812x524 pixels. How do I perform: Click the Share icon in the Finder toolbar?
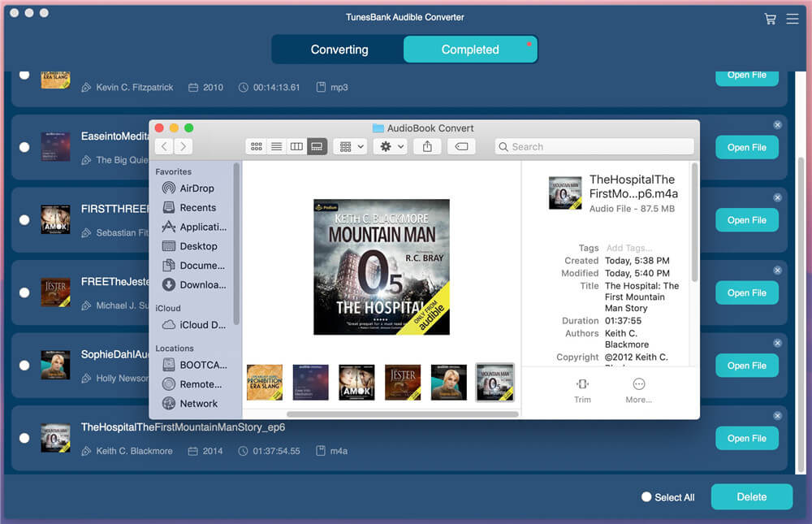[427, 146]
